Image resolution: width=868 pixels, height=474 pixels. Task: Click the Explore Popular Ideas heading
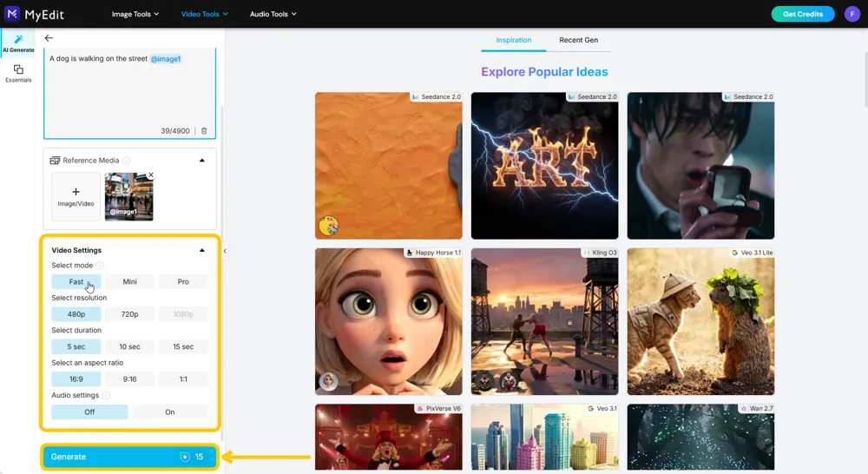pyautogui.click(x=544, y=72)
